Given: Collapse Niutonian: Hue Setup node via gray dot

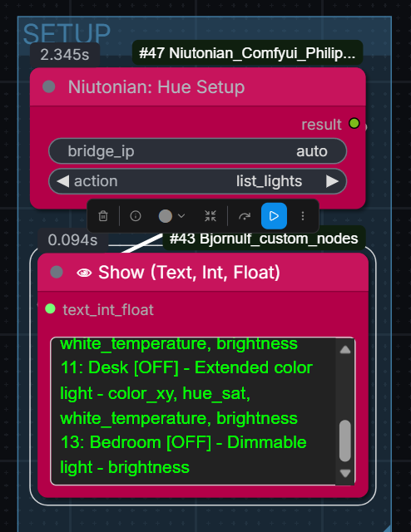Looking at the screenshot, I should 49,86.
